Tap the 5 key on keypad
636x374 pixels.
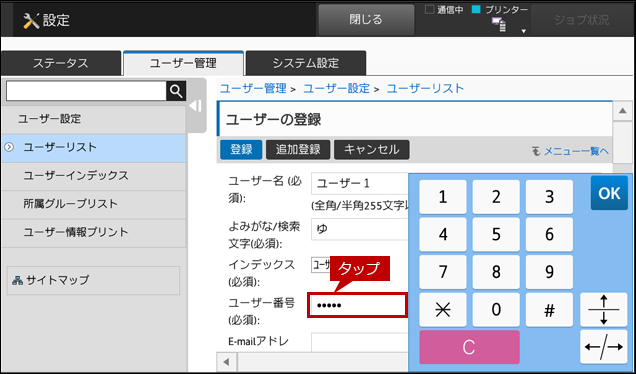pos(496,234)
